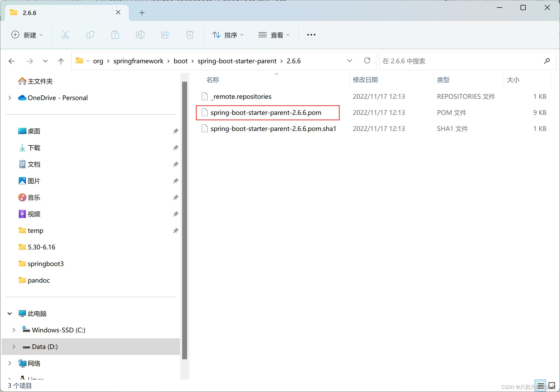The height and width of the screenshot is (392, 560).
Task: Click the search magnifier icon
Action: click(547, 61)
